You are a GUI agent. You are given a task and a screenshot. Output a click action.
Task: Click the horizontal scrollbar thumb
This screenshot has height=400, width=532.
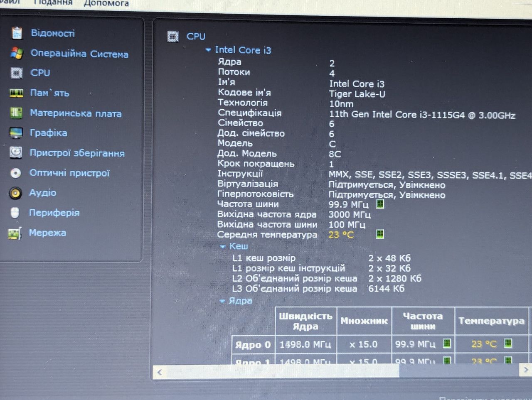pos(283,371)
